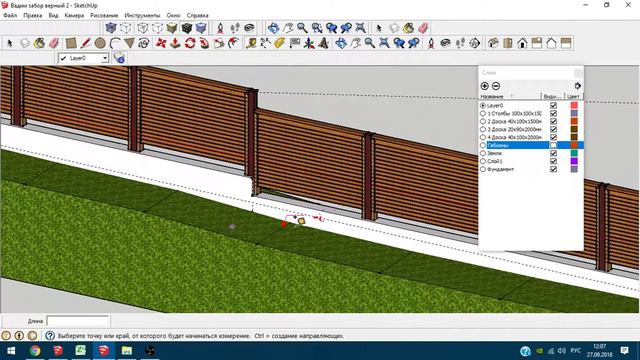Viewport: 640px width, 360px height.
Task: Open Windows Start menu
Action: pos(11,351)
